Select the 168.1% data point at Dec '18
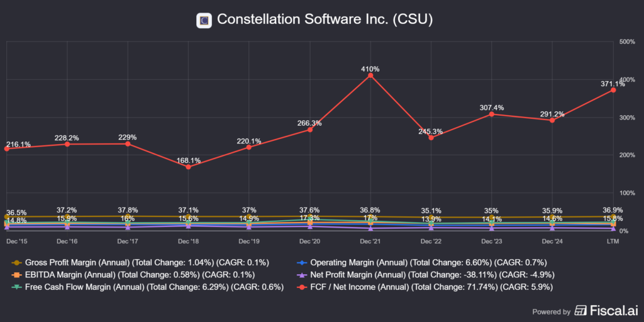 click(x=188, y=167)
